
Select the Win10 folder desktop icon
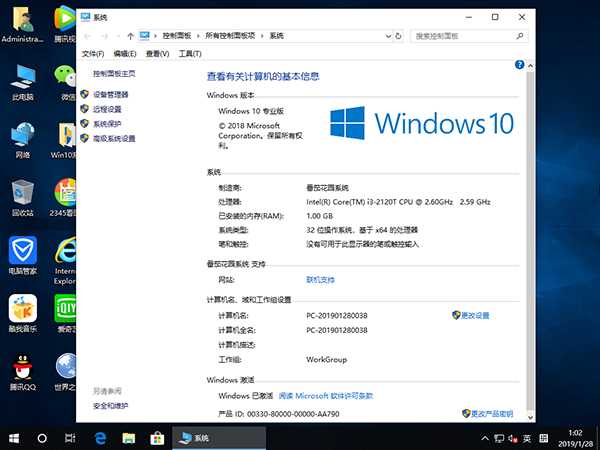coord(63,140)
